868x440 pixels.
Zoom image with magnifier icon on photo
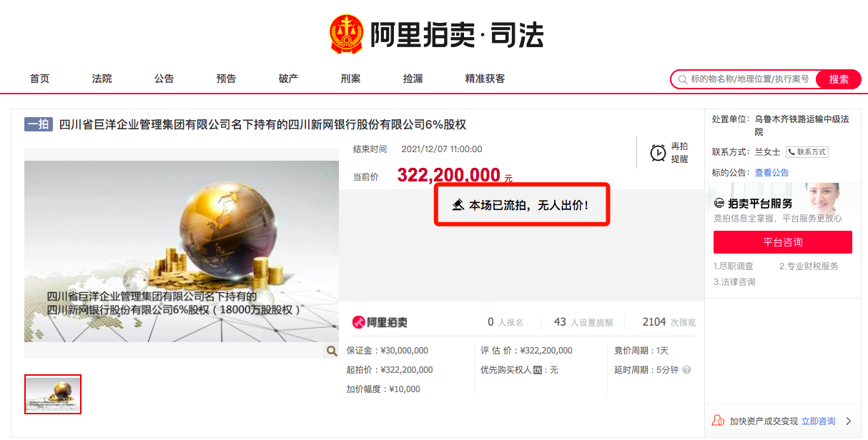coord(332,351)
